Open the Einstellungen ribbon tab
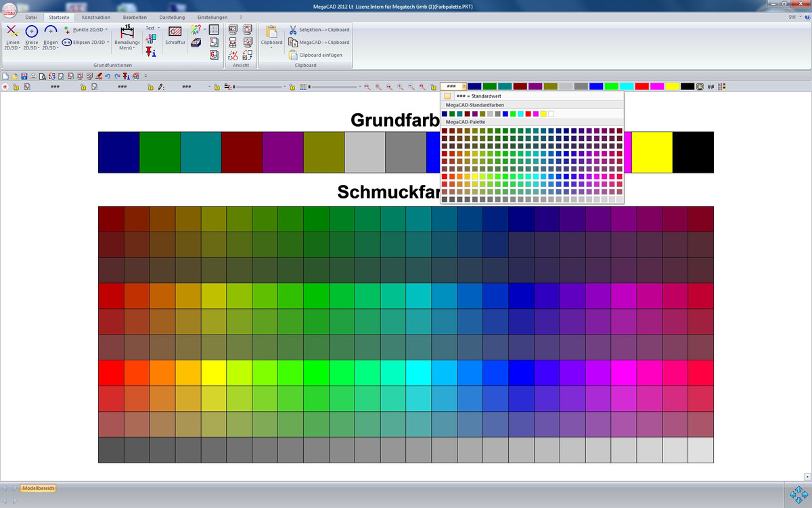The height and width of the screenshot is (508, 812). click(x=212, y=16)
